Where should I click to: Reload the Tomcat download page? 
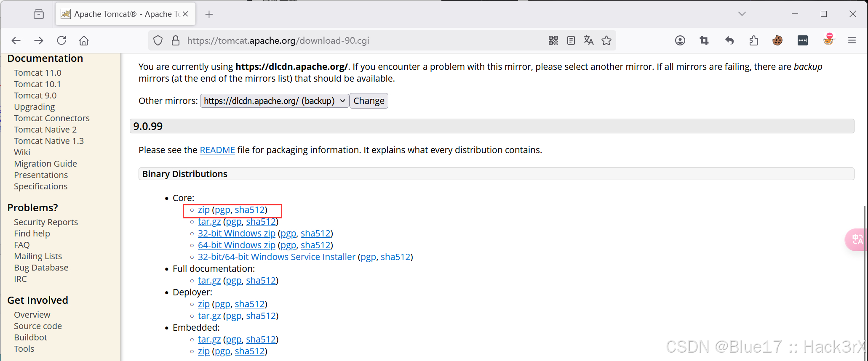pyautogui.click(x=61, y=40)
